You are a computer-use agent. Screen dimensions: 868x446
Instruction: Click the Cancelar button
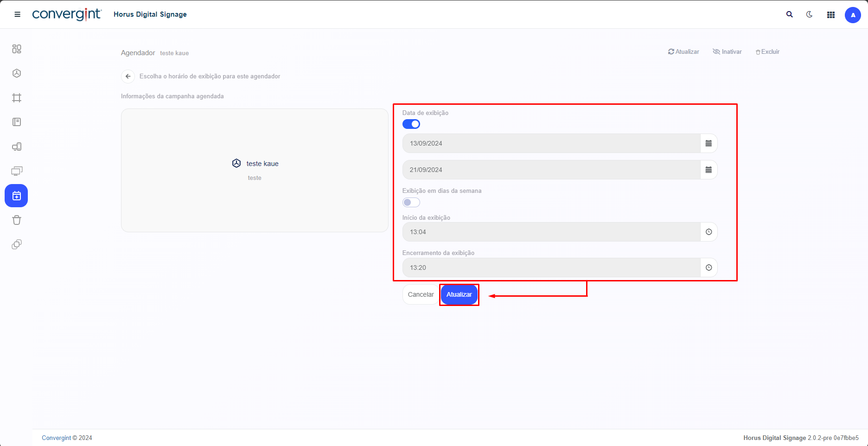pos(421,294)
